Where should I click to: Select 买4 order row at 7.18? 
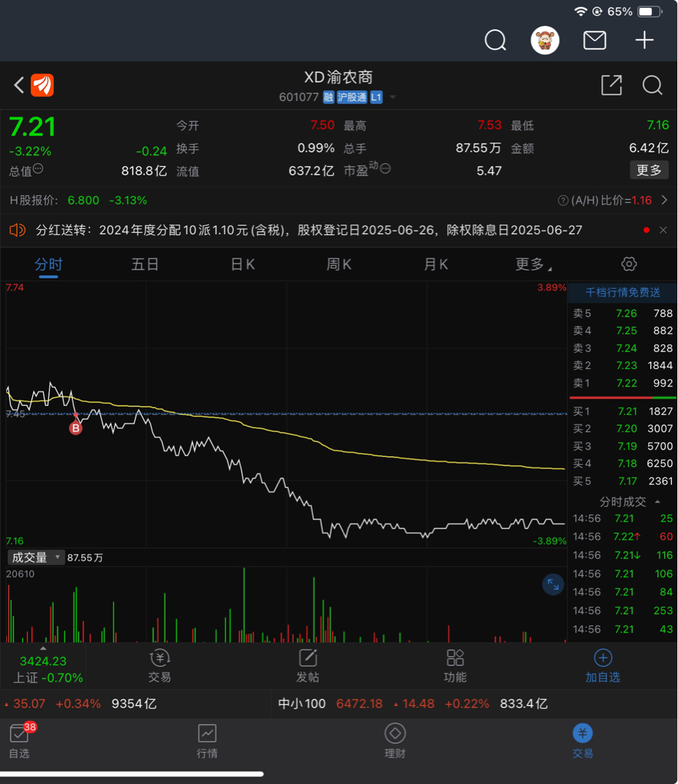(623, 463)
